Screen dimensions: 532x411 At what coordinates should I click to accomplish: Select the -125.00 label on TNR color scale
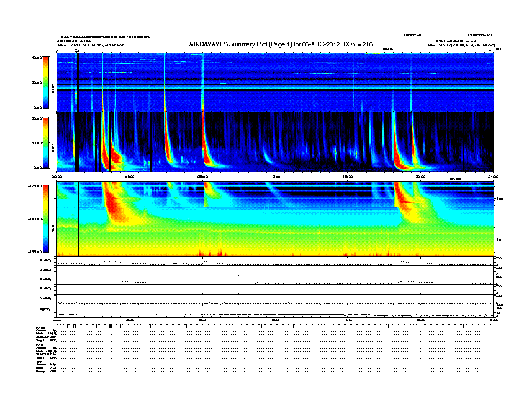36,186
